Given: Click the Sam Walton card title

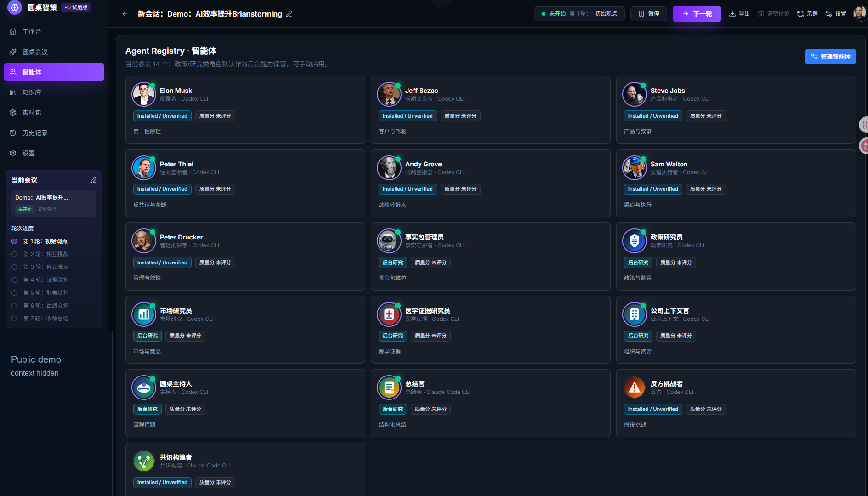Looking at the screenshot, I should click(669, 164).
